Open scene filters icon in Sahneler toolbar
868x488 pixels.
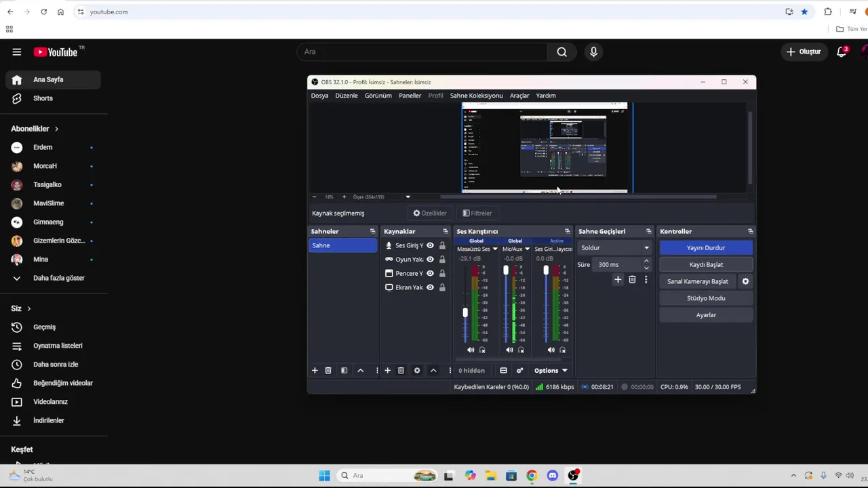pyautogui.click(x=344, y=370)
